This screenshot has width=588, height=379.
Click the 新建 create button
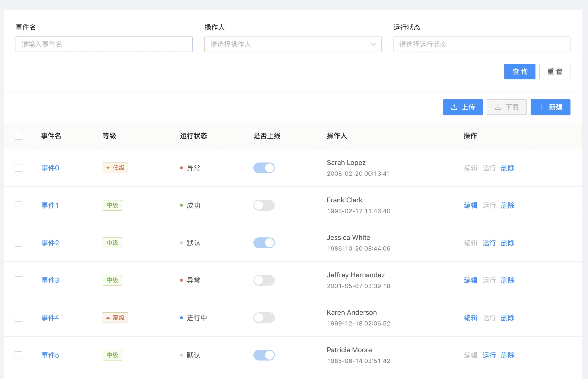550,107
